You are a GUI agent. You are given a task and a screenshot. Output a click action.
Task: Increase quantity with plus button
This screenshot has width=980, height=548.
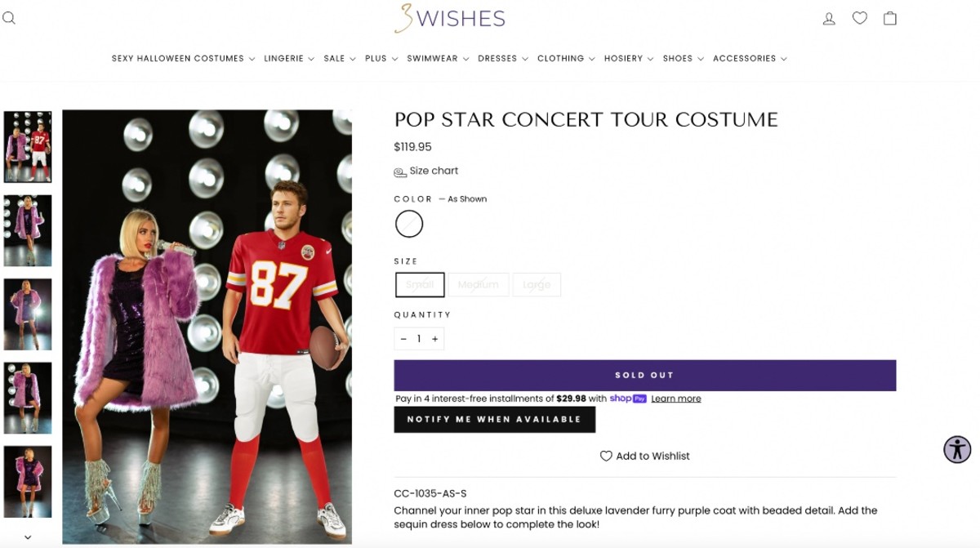pyautogui.click(x=434, y=339)
